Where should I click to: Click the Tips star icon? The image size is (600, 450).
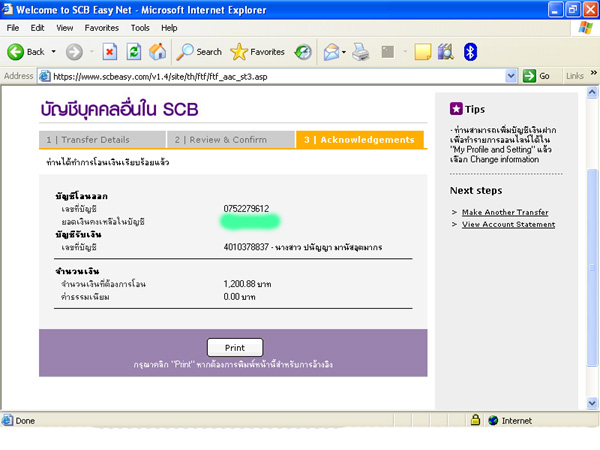[456, 109]
